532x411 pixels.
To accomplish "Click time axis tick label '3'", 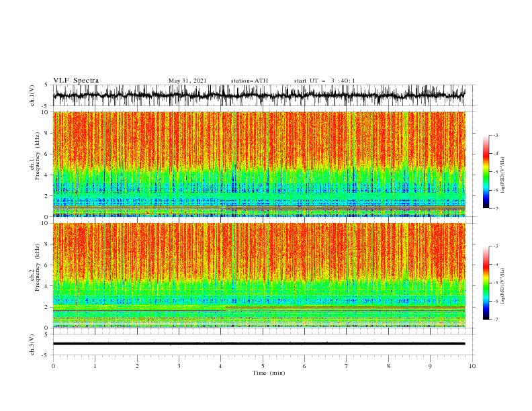I will 179,366.
